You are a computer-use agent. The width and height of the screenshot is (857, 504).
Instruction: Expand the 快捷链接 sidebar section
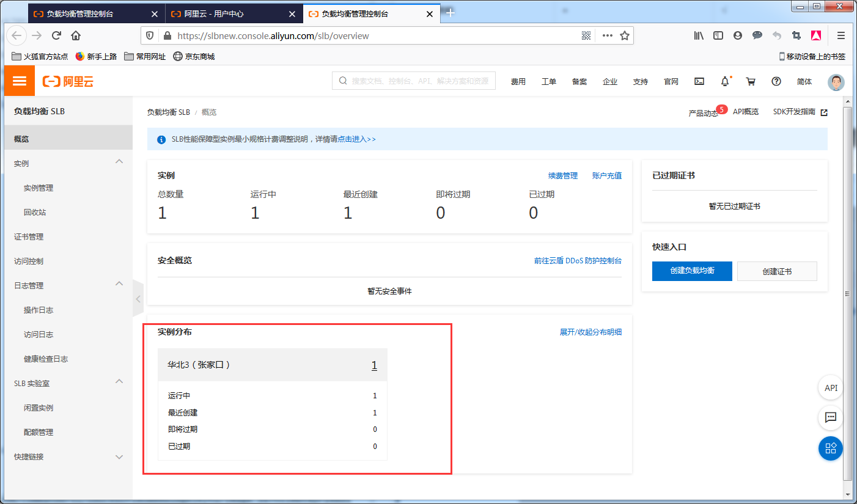pos(119,457)
